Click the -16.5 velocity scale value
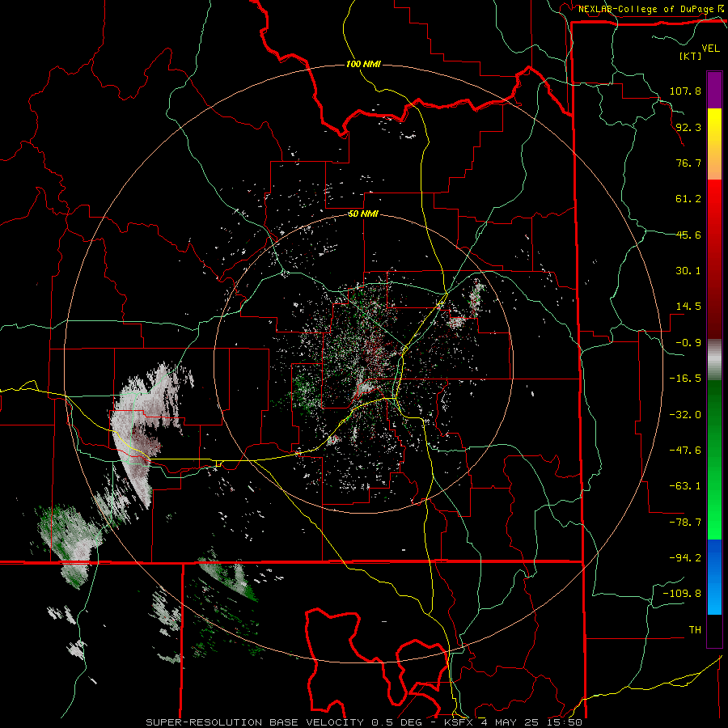The width and height of the screenshot is (728, 728). click(685, 379)
